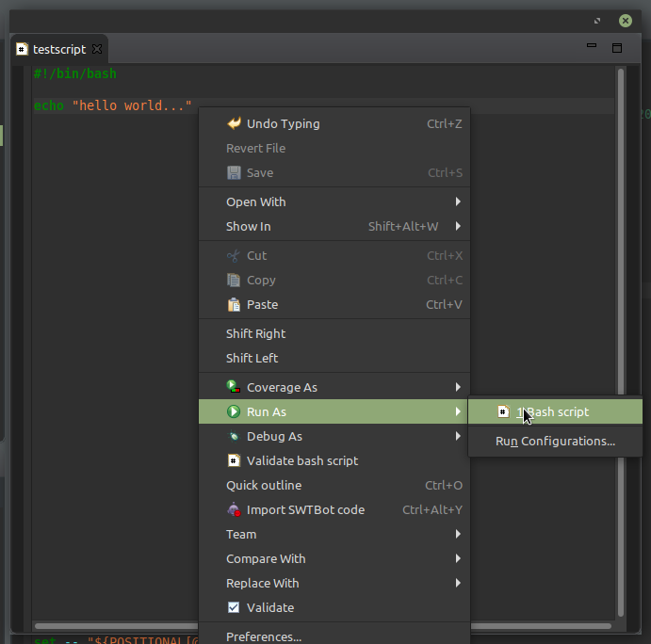The width and height of the screenshot is (651, 644).
Task: Expand the Coverage As submenu arrow
Action: click(458, 387)
